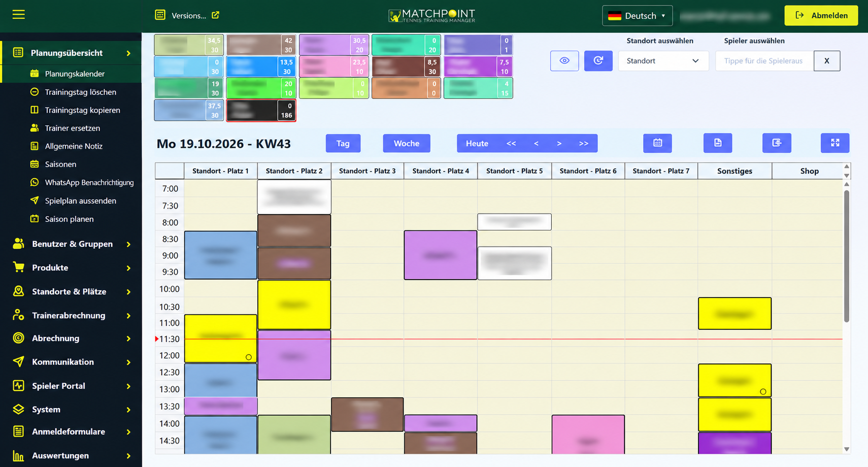Switch to Woche view
This screenshot has height=467, width=868.
tap(407, 143)
